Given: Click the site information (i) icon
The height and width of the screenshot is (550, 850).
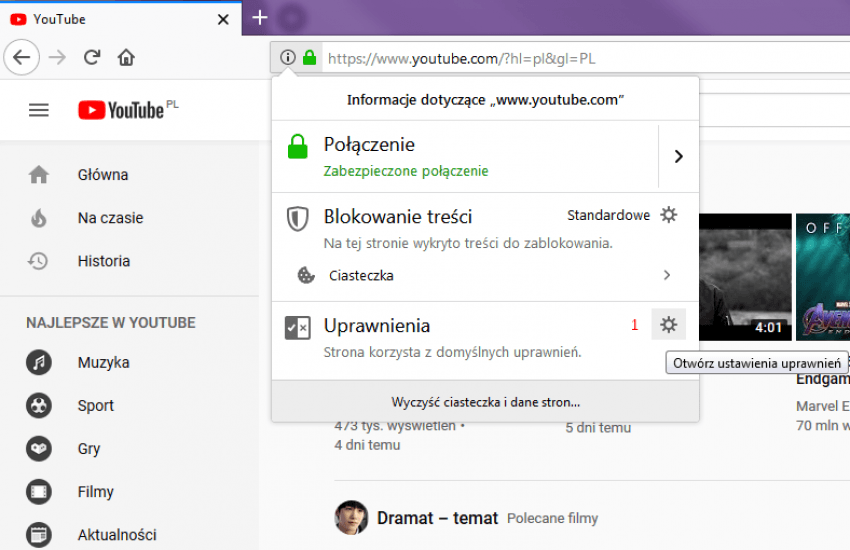Looking at the screenshot, I should tap(288, 57).
